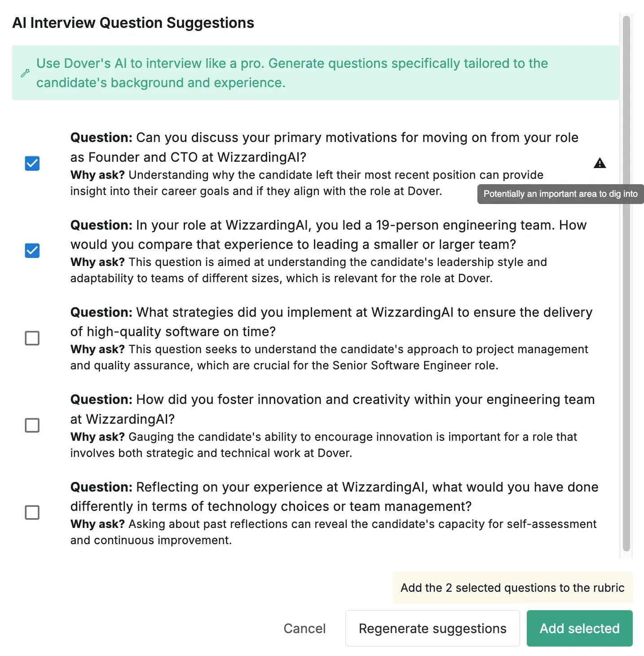Click the 'Potentially an important area' tooltip

pyautogui.click(x=560, y=194)
